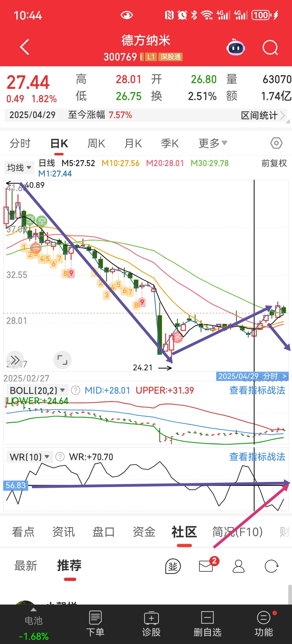292x644 pixels.
Task: Tap the Wi-Fi status icon
Action: click(x=207, y=15)
